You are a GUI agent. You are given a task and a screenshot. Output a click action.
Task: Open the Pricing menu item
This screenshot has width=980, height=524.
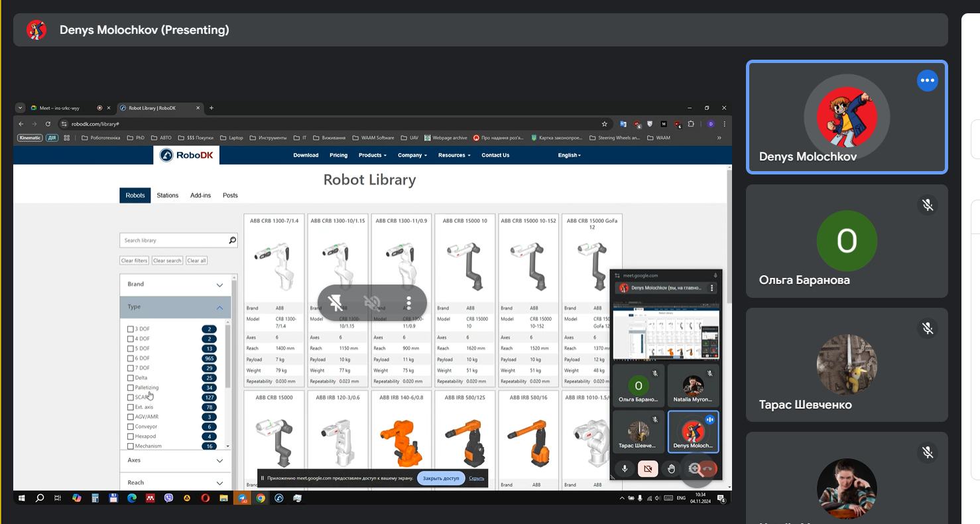338,155
